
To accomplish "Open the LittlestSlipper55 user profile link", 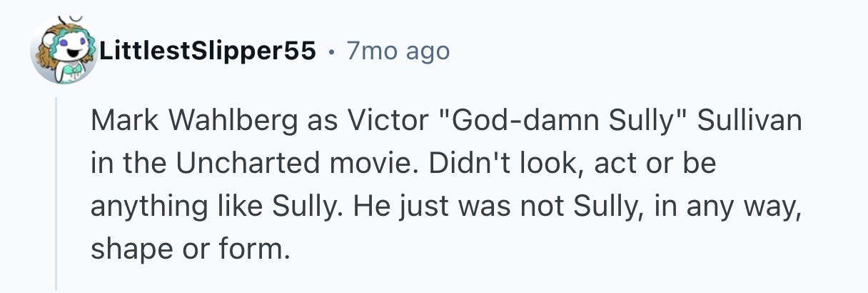I will [x=208, y=51].
